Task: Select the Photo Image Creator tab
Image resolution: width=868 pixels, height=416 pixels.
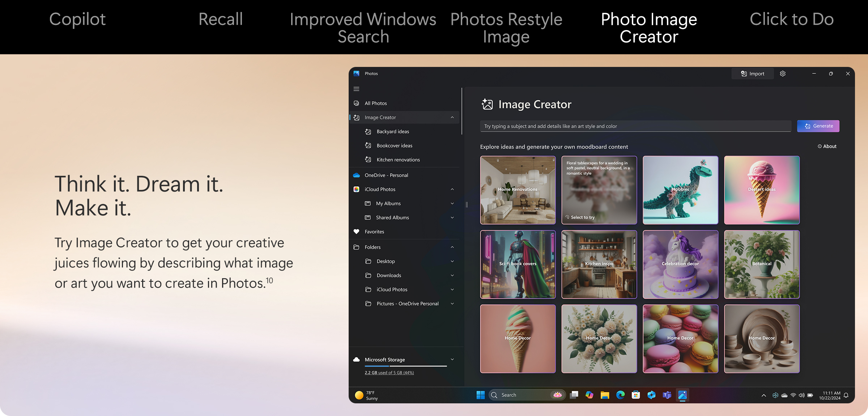Action: point(649,28)
